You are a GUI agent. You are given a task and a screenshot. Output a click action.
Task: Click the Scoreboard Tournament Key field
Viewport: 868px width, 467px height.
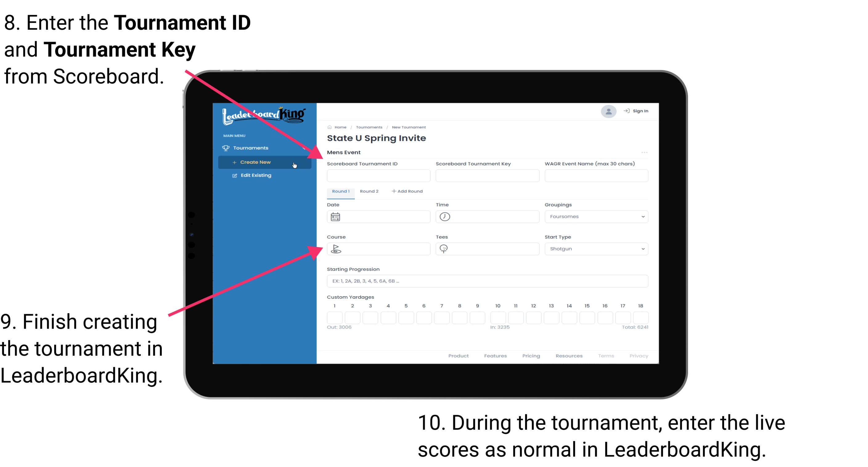point(487,175)
